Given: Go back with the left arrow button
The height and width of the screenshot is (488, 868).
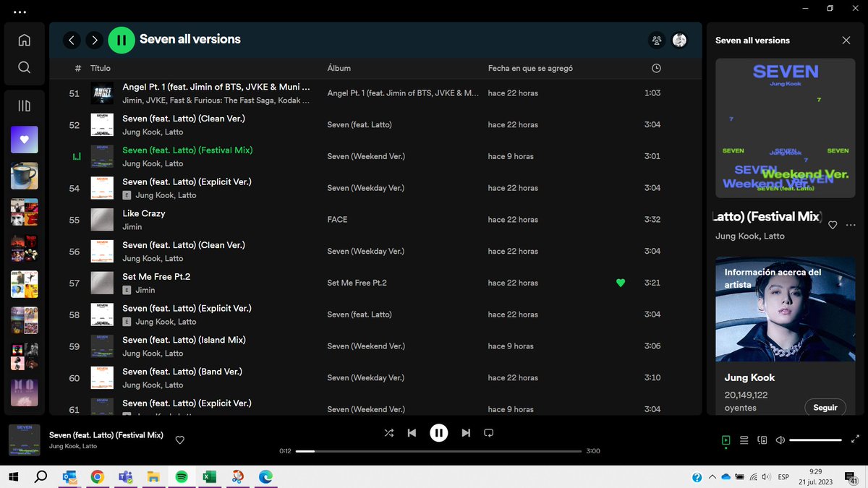Looking at the screenshot, I should [72, 40].
